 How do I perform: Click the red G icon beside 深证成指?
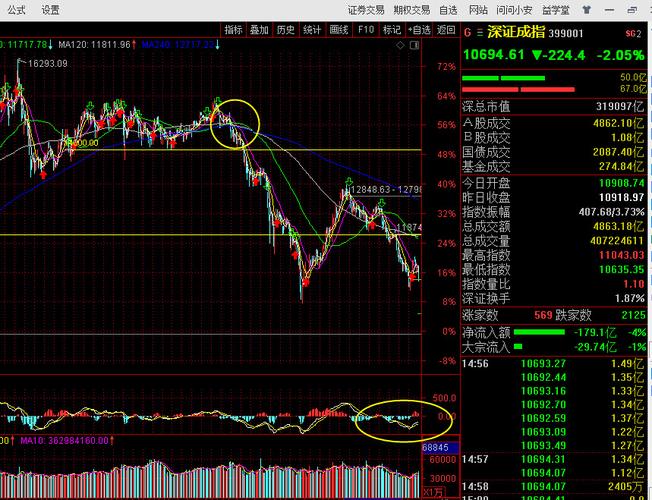pyautogui.click(x=467, y=30)
